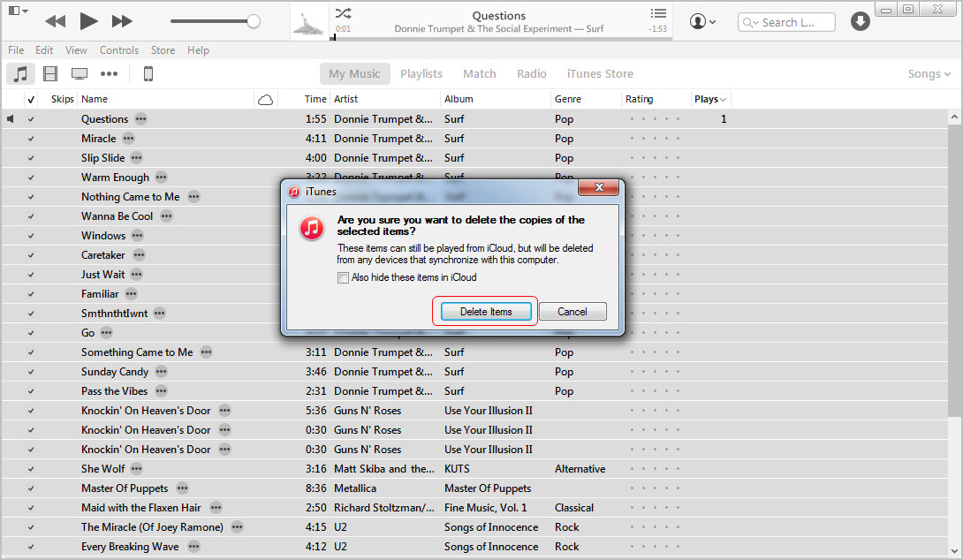Open options ellipsis for Slip Slide

pyautogui.click(x=136, y=158)
